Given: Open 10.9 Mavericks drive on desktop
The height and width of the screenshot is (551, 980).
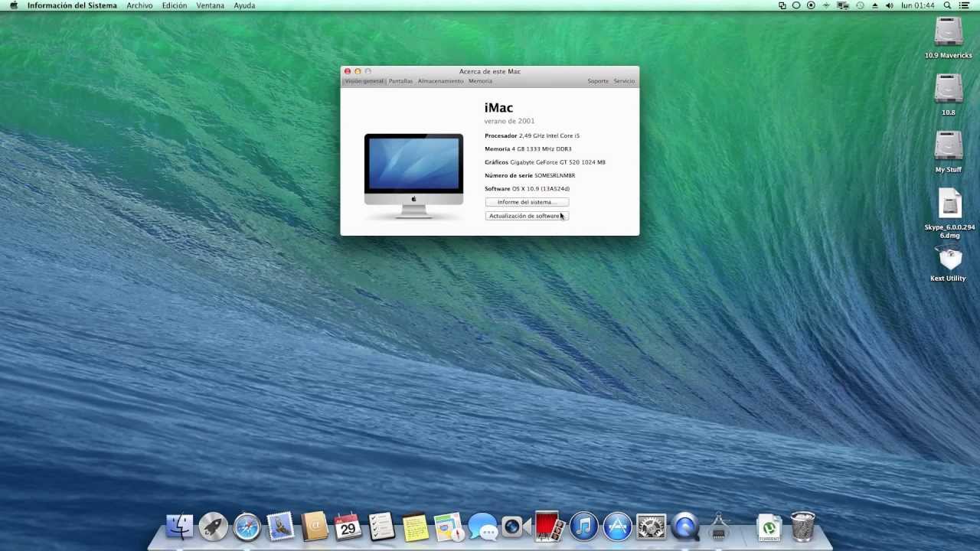Looking at the screenshot, I should tap(948, 37).
